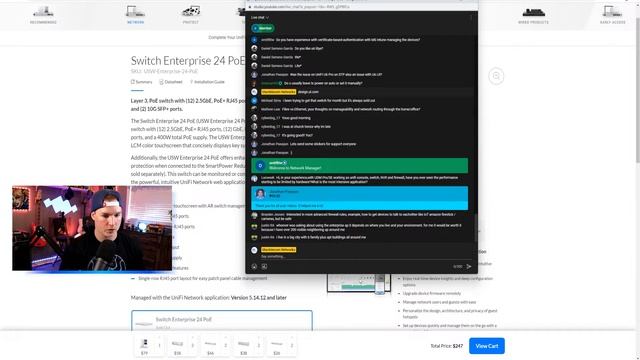Screen dimensions: 640x360
Task: Click the emoji picker icon in chat
Action: [254, 266]
